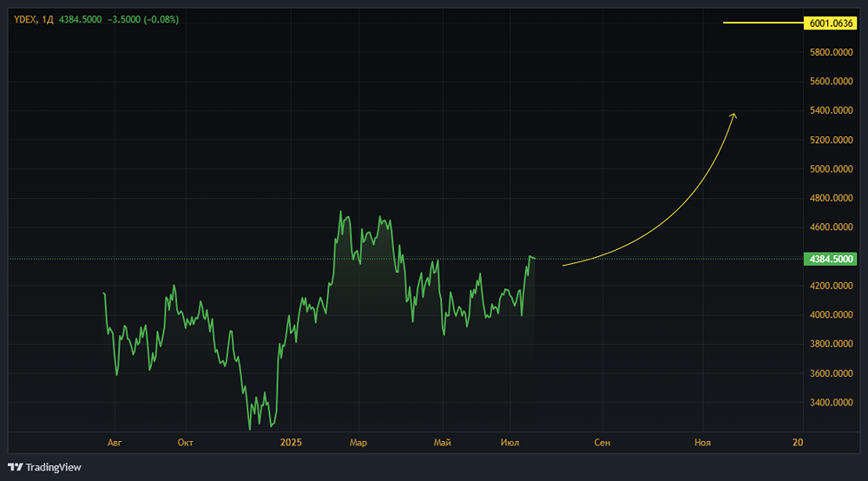Screen dimensions: 868x481
Task: Click the Май label on time axis
Action: (443, 443)
